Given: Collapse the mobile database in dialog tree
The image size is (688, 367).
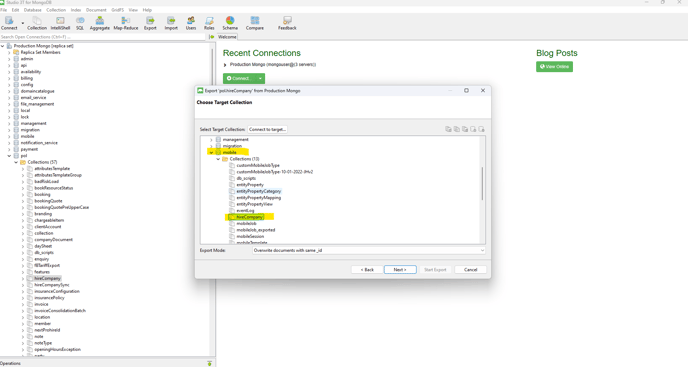Looking at the screenshot, I should [x=211, y=152].
